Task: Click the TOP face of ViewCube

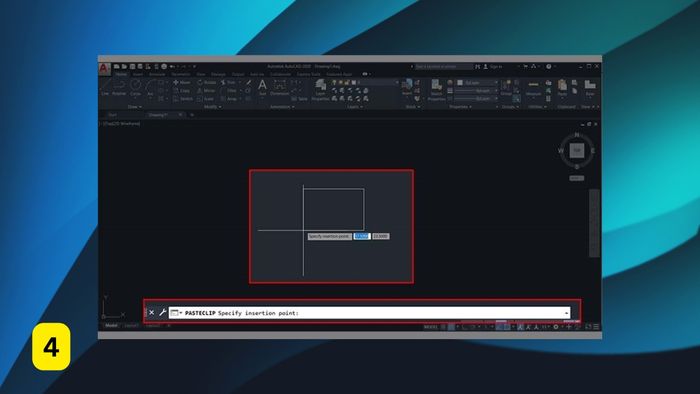Action: pyautogui.click(x=577, y=150)
